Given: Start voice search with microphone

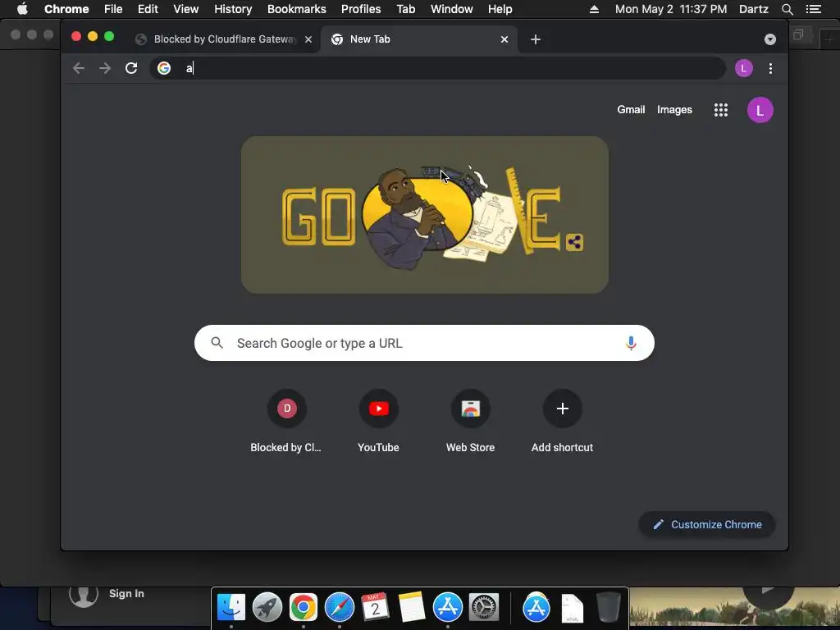Looking at the screenshot, I should (x=631, y=343).
